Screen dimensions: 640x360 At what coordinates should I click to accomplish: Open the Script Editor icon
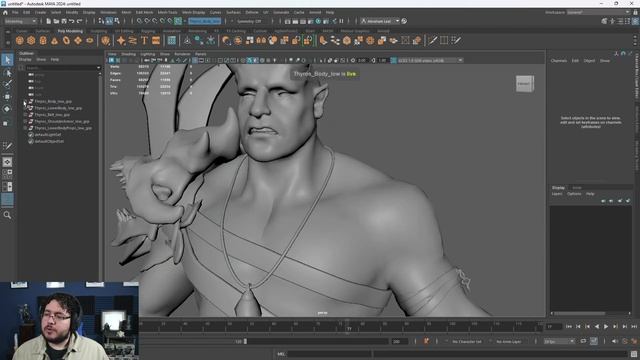pos(633,354)
